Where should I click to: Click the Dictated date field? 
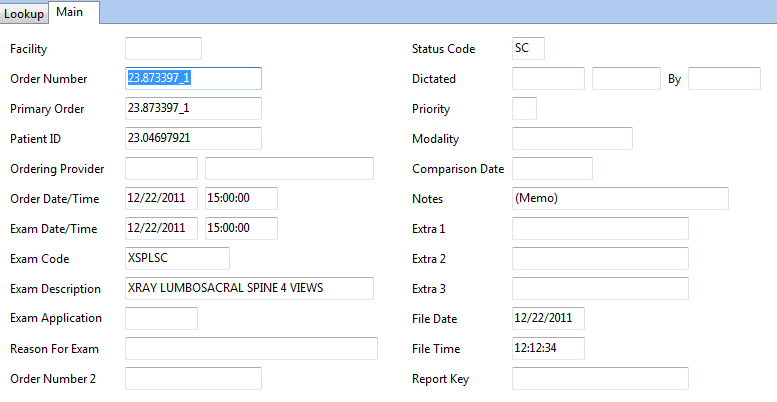tap(548, 78)
